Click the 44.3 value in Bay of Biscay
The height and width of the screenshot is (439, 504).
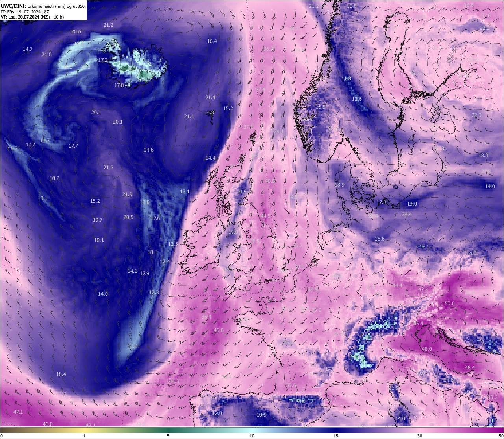click(174, 382)
